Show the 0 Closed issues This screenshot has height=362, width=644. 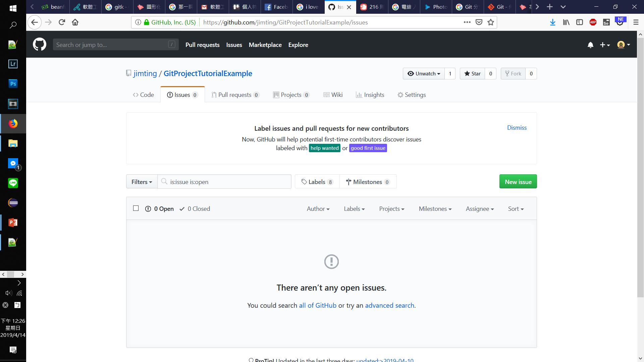(x=195, y=209)
